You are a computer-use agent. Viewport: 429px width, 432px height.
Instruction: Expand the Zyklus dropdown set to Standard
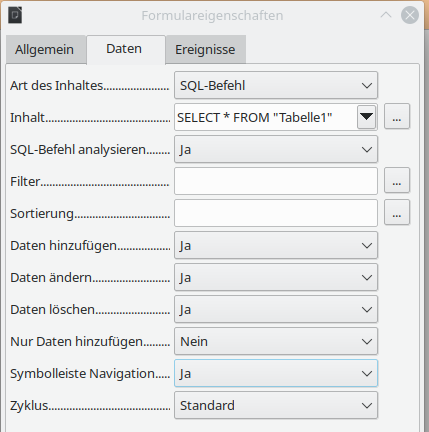point(276,405)
